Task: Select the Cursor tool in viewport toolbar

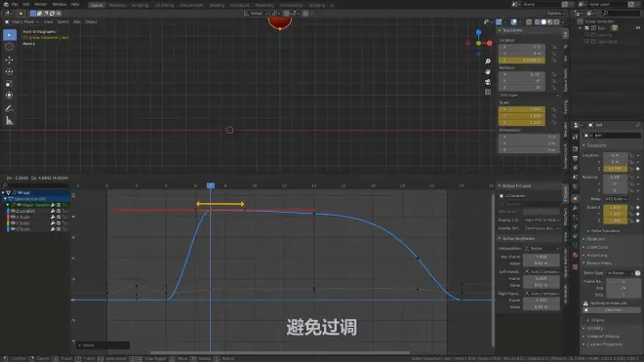Action: (9, 47)
